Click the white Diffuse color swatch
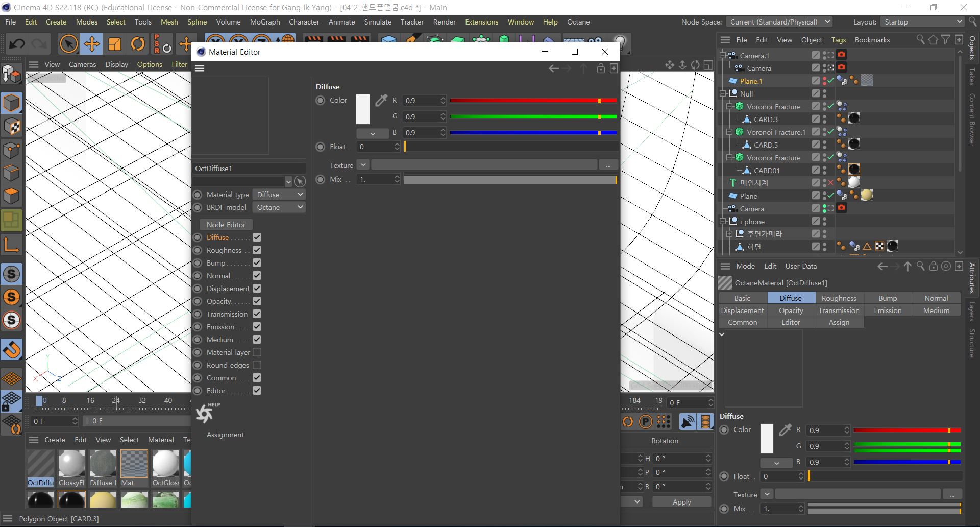980x527 pixels. point(362,109)
